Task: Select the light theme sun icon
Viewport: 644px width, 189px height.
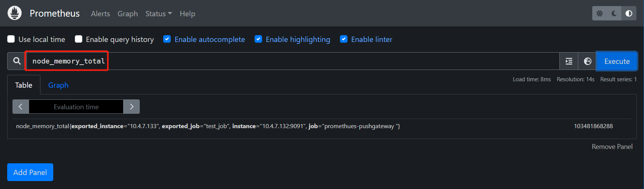Action: point(599,14)
